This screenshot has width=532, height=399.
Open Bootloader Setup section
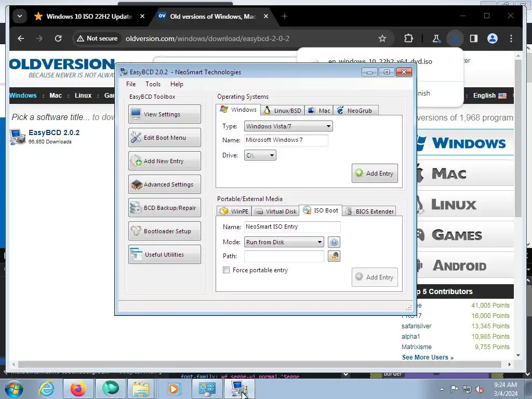(165, 231)
